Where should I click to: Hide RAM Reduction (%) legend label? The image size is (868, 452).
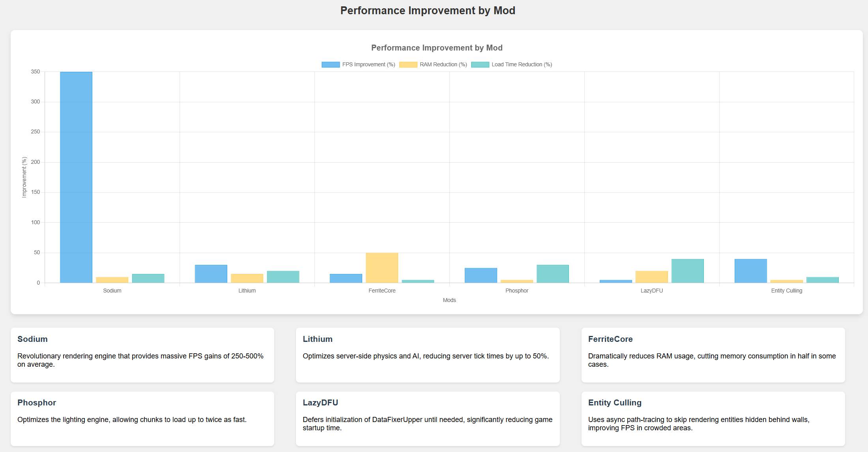click(x=443, y=65)
